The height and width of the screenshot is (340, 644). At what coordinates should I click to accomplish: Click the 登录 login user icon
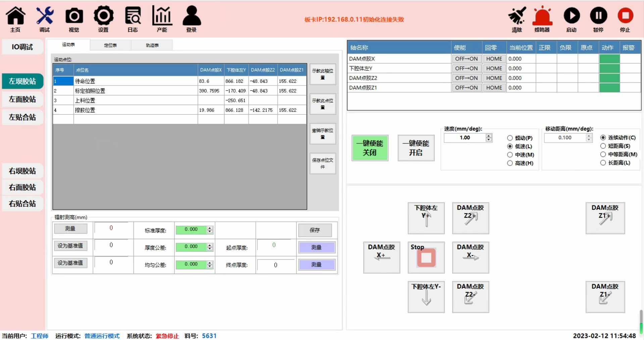tap(192, 19)
